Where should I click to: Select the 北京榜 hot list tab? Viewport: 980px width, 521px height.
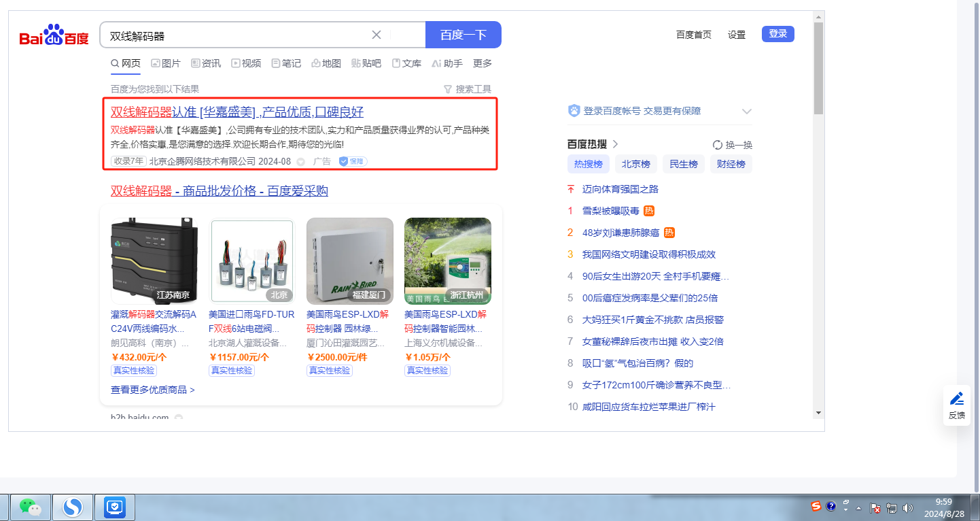coord(636,164)
